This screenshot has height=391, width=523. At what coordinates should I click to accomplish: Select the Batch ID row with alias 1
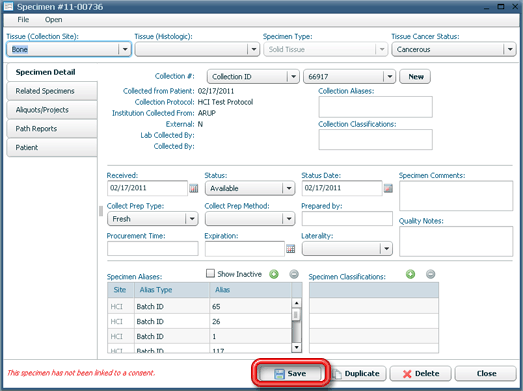(x=199, y=336)
